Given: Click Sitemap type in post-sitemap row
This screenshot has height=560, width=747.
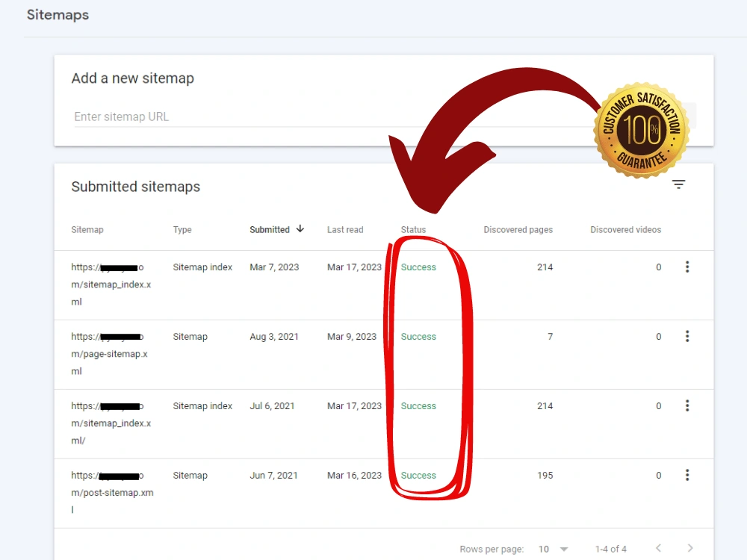Looking at the screenshot, I should pos(190,475).
